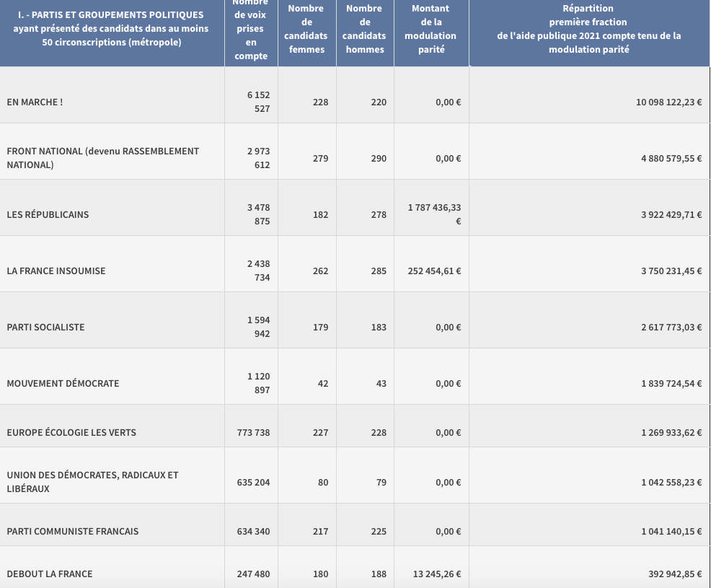Image resolution: width=711 pixels, height=588 pixels.
Task: Select the 'Montant de la modulation parité' header
Action: click(430, 29)
